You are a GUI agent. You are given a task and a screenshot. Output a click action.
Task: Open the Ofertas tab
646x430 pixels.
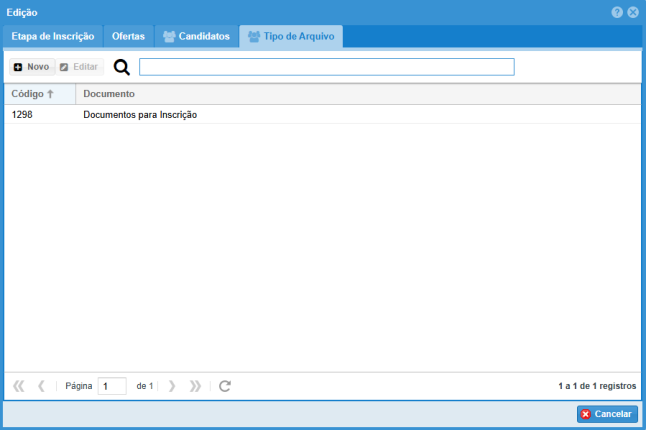(128, 37)
